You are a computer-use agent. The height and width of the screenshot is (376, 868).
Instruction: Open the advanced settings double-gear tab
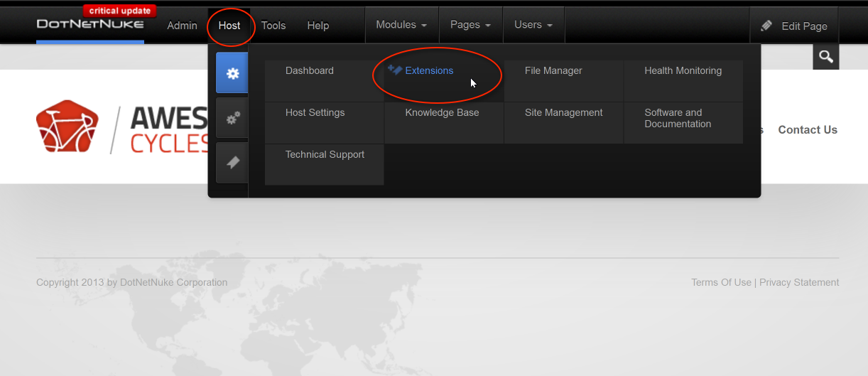click(232, 118)
